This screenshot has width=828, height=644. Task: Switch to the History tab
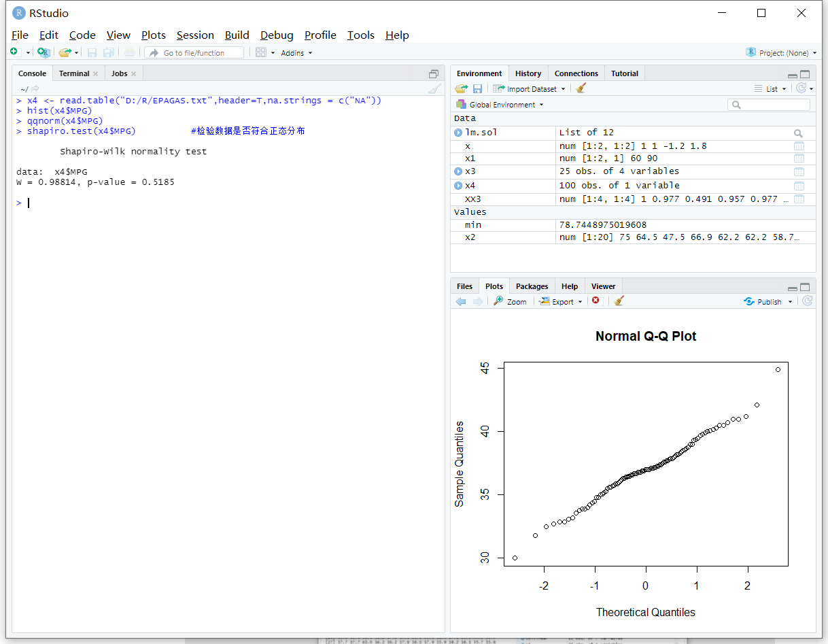pos(528,73)
